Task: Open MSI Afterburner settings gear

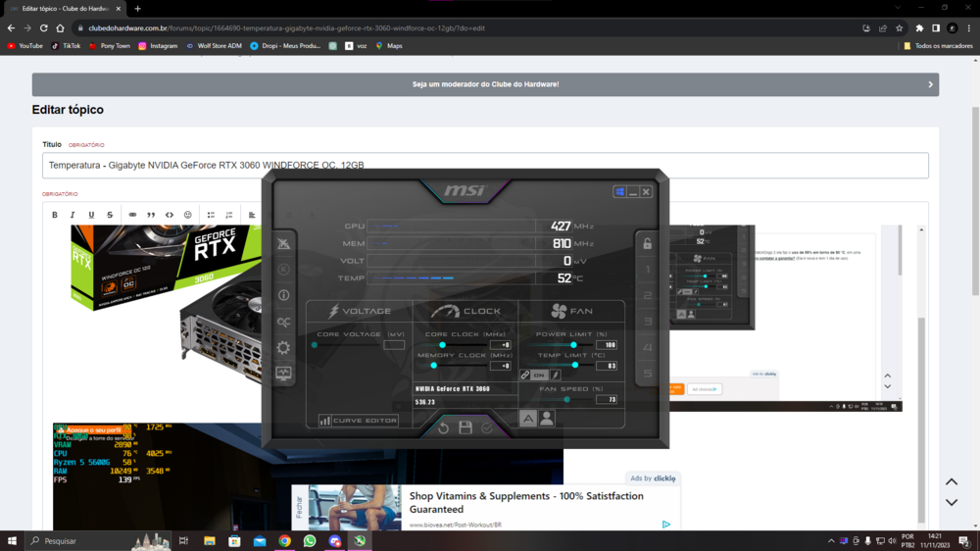Action: (283, 348)
